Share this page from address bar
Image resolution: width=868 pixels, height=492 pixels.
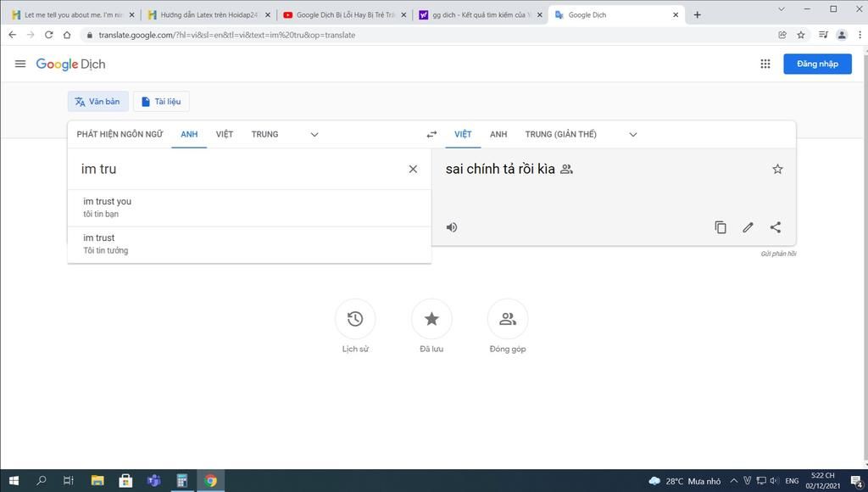(x=782, y=35)
